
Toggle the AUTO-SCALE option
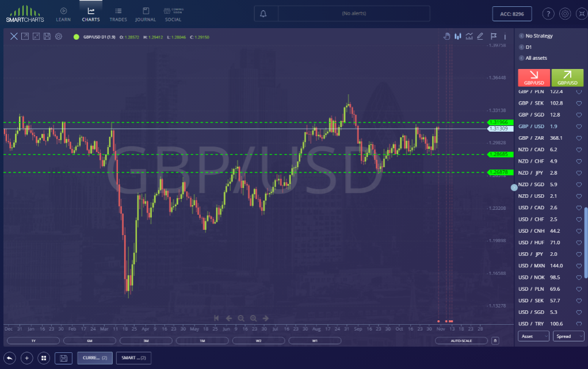(x=461, y=341)
